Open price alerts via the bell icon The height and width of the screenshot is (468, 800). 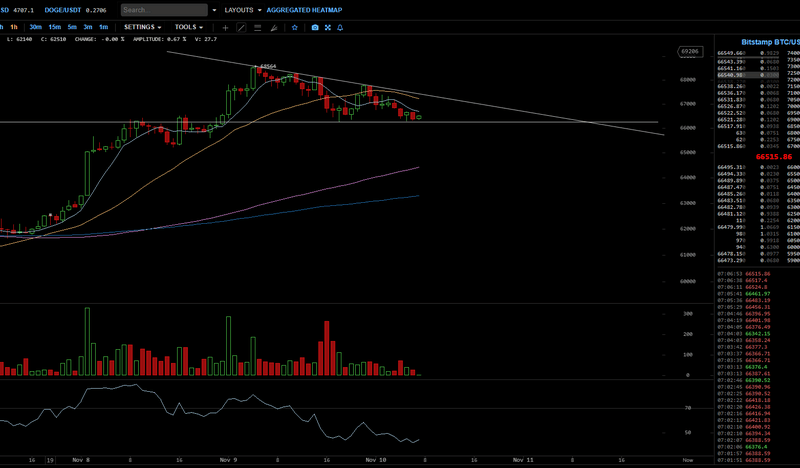340,28
